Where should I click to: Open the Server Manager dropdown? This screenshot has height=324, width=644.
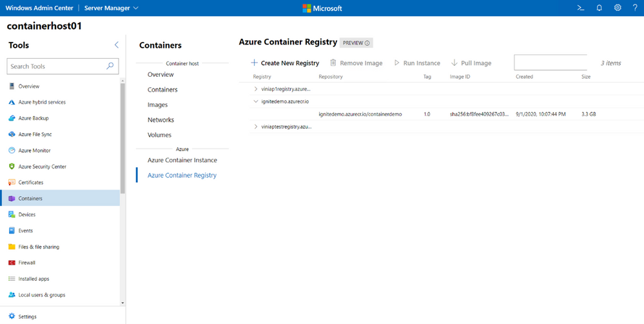(x=112, y=8)
